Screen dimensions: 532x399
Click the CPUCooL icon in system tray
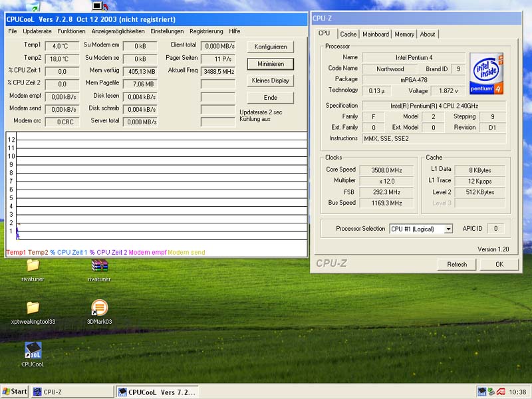(481, 392)
